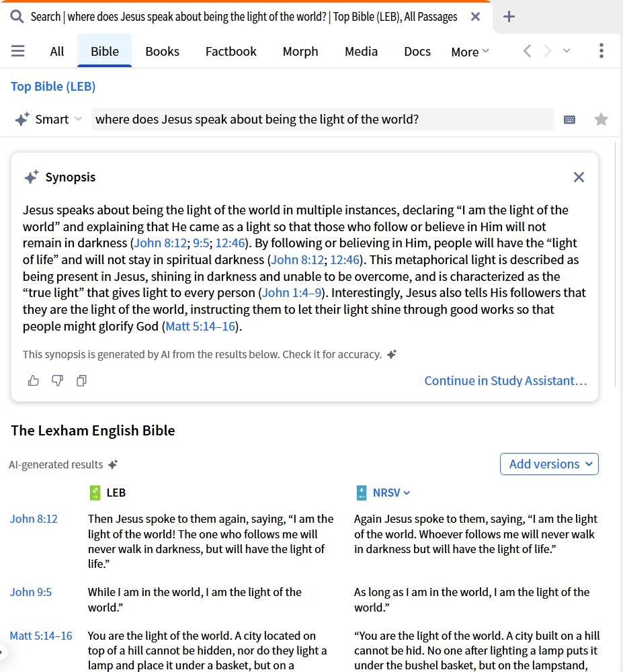This screenshot has width=623, height=672.
Task: Click the Top Bible (LEB) resource link
Action: point(53,86)
